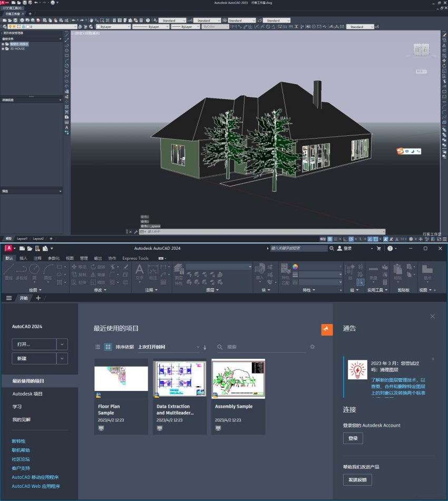This screenshot has width=448, height=501.
Task: Open the 社区论坛 link in the sidebar
Action: tap(21, 459)
